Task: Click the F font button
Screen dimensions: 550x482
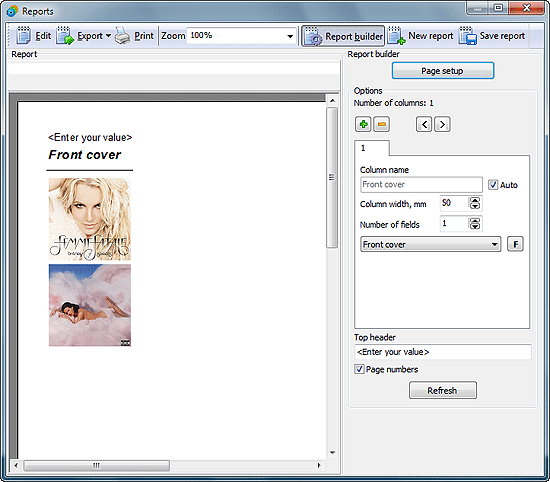Action: (x=515, y=244)
